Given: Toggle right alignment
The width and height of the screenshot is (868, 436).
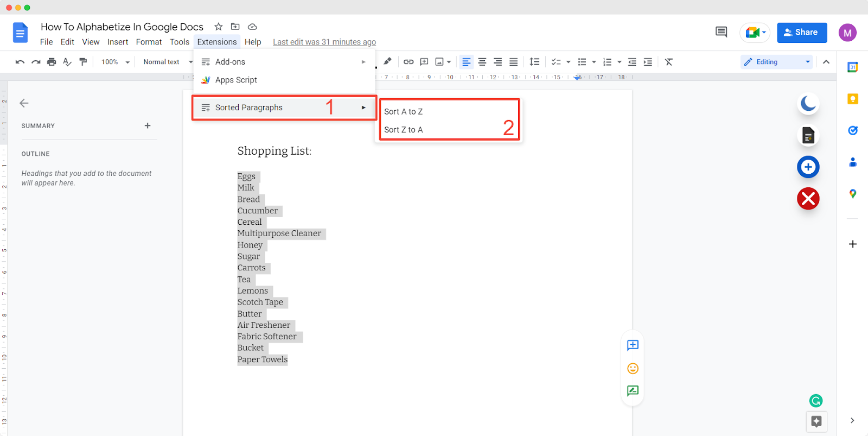Looking at the screenshot, I should coord(498,62).
